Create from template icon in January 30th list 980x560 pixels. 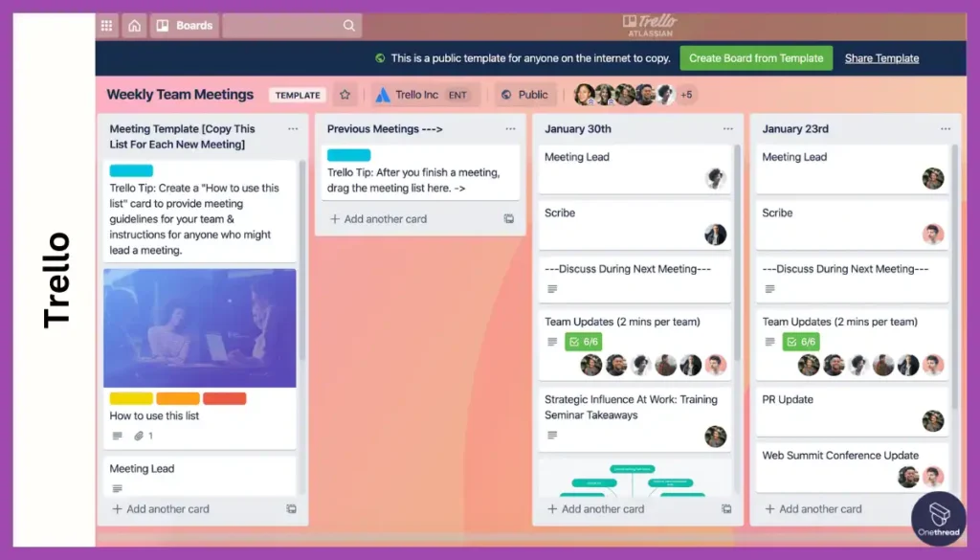click(726, 508)
